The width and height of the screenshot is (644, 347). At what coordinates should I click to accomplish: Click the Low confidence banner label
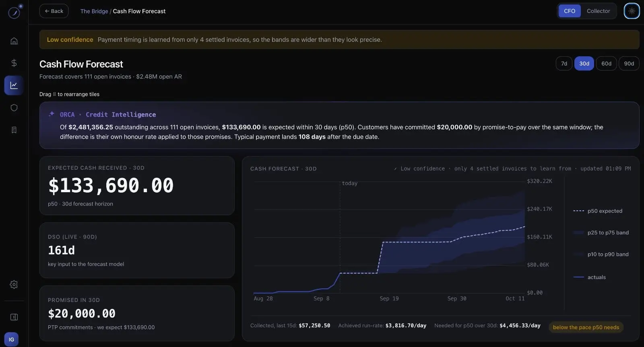70,39
